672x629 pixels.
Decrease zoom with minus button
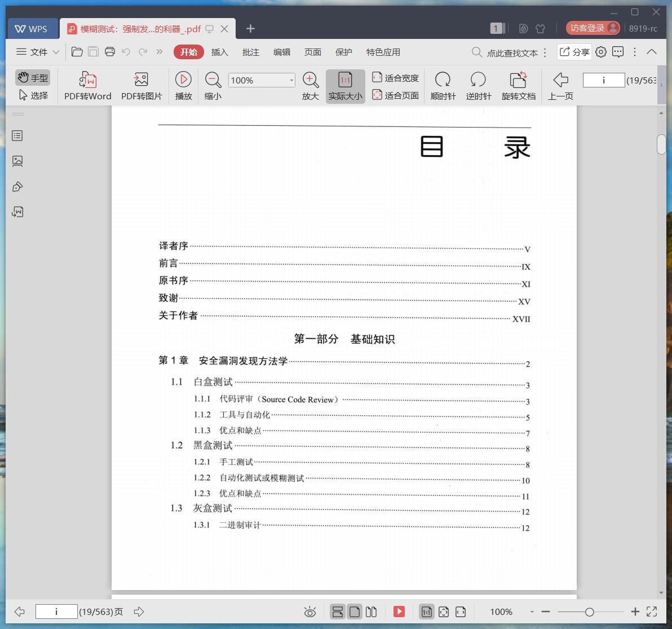click(546, 612)
